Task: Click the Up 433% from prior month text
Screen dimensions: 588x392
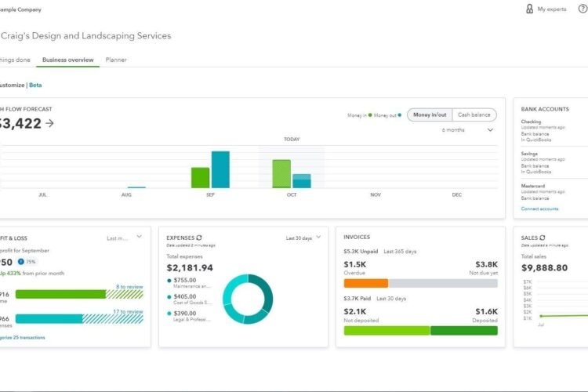Action: coord(32,274)
